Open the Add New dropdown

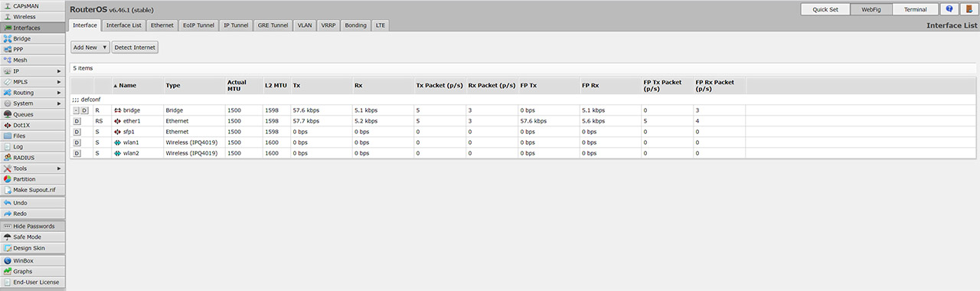click(90, 47)
